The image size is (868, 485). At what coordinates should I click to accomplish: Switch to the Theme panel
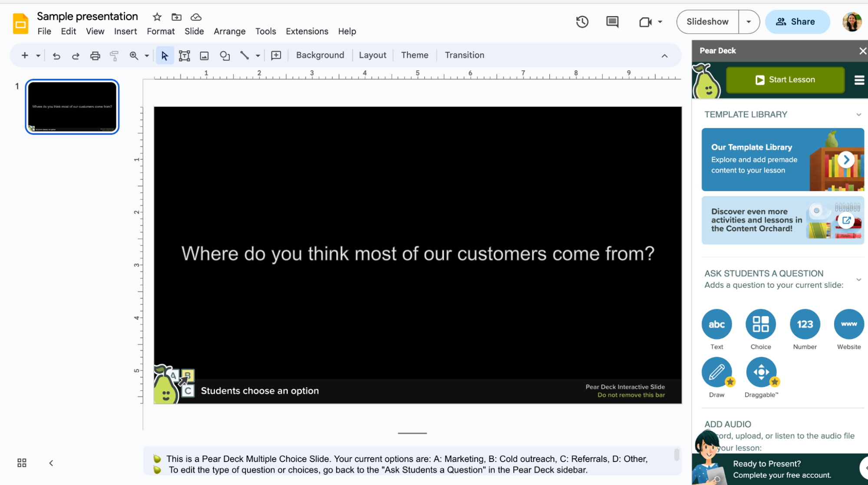click(414, 55)
